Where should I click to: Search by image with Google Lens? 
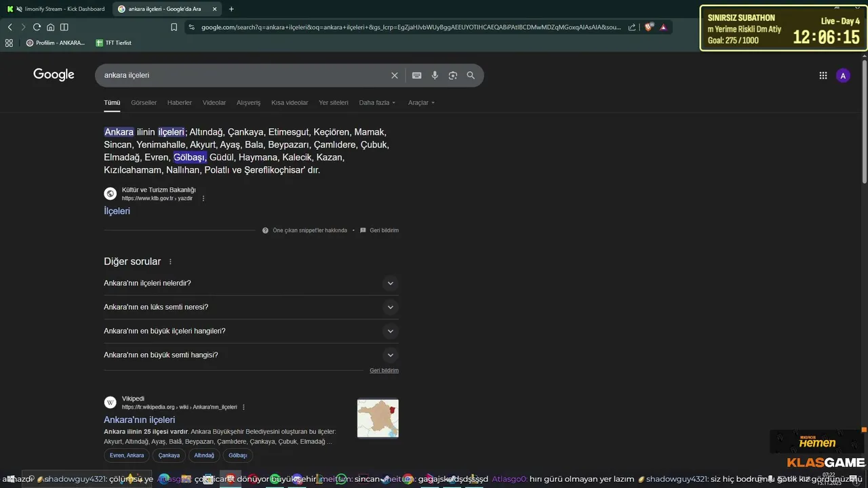[x=453, y=75]
